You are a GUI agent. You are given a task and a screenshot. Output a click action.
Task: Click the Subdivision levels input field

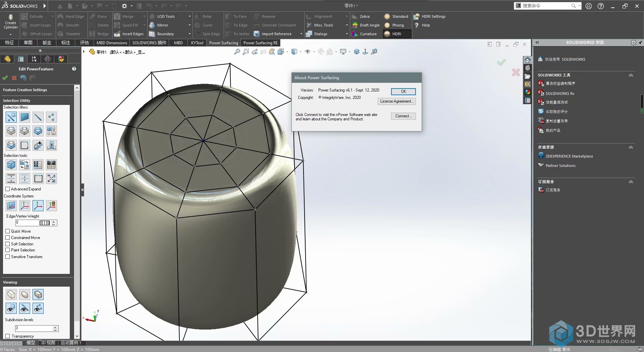click(34, 328)
